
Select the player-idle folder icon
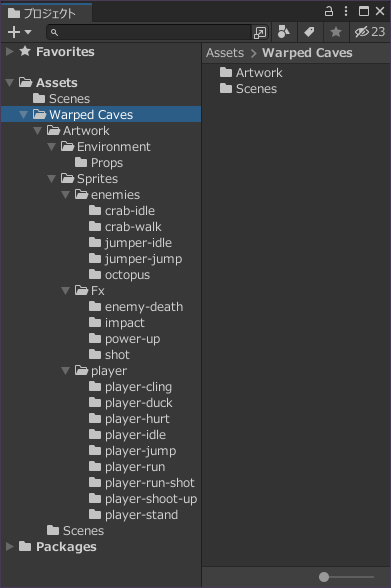(x=95, y=435)
